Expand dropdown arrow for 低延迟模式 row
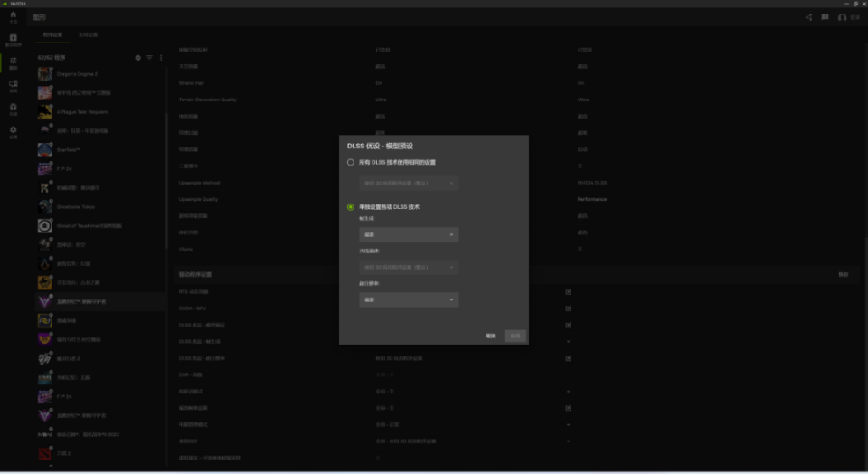The width and height of the screenshot is (868, 474). 568,392
